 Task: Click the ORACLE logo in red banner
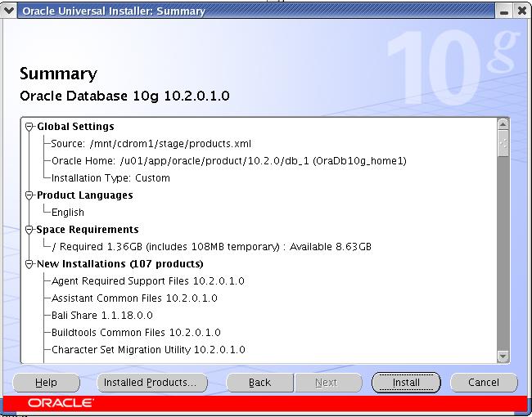point(61,403)
